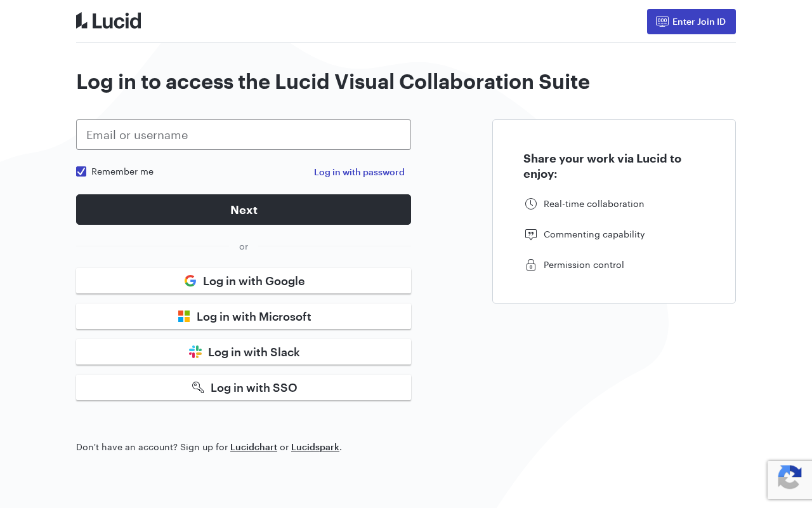Click the clock icon beside Real-time collaboration
This screenshot has width=812, height=508.
pos(531,204)
